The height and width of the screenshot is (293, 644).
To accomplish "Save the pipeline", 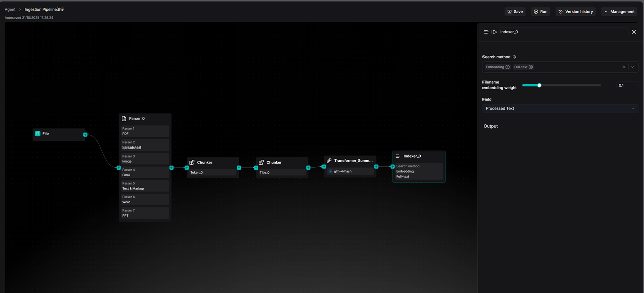I will point(515,12).
